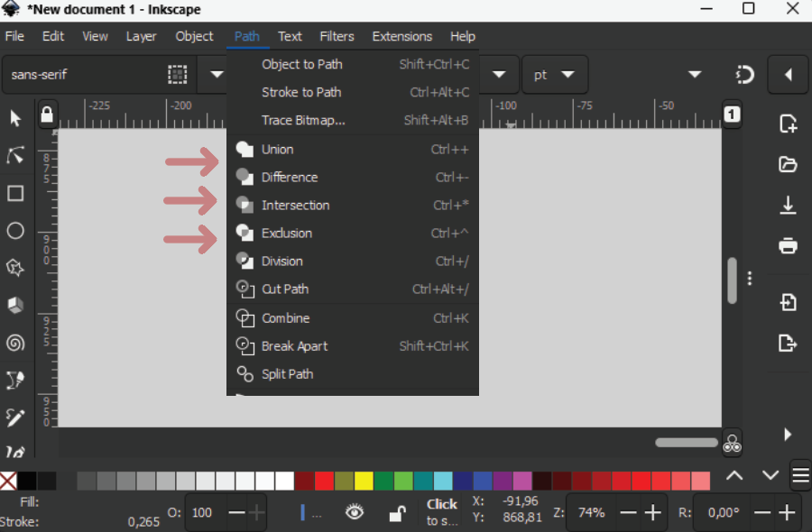Click Break Apart menu entry
Image resolution: width=812 pixels, height=532 pixels.
point(294,346)
